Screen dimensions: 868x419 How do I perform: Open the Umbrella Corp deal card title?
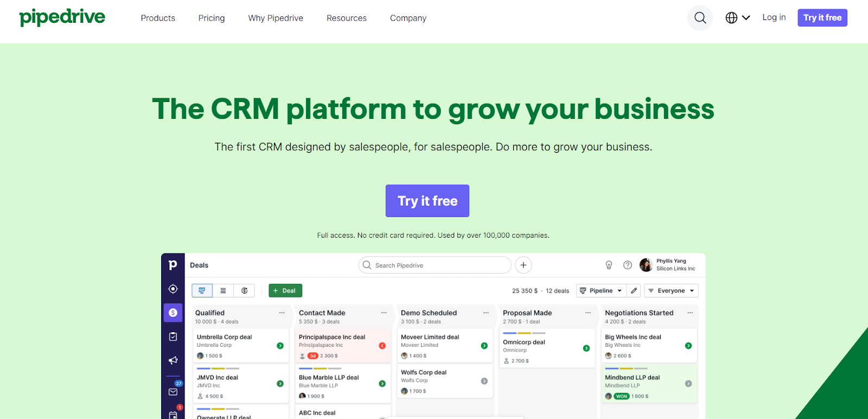(224, 337)
